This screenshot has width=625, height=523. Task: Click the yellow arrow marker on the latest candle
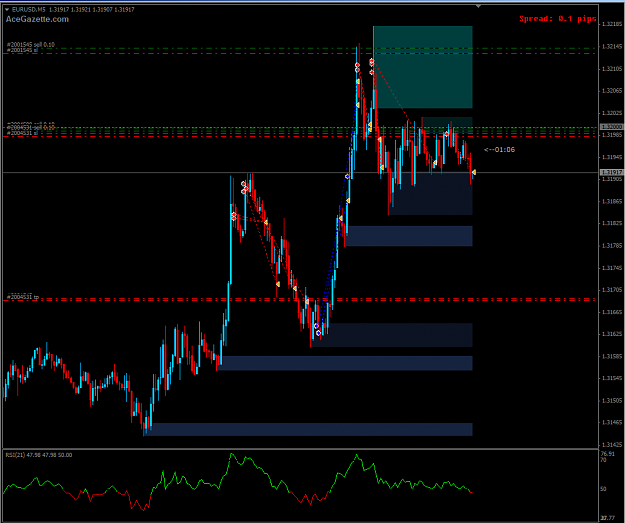pyautogui.click(x=474, y=172)
